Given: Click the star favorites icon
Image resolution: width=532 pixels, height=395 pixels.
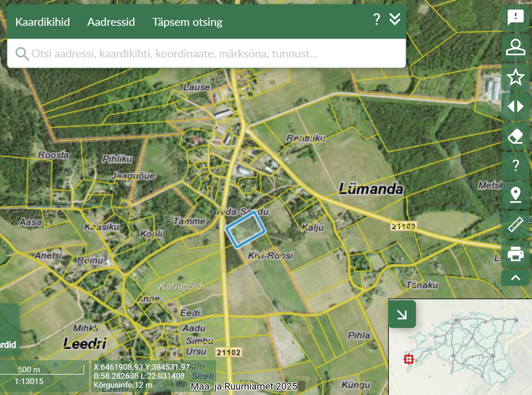Looking at the screenshot, I should coord(515,77).
